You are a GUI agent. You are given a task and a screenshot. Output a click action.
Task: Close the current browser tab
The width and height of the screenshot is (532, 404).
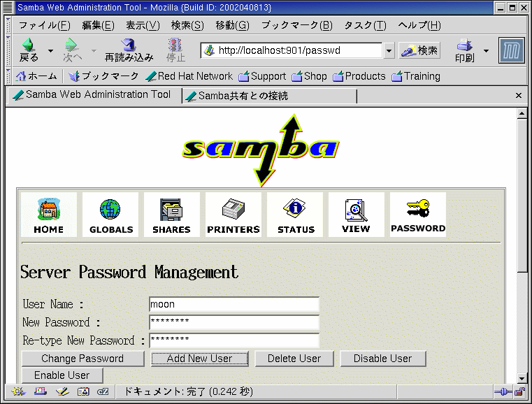519,96
